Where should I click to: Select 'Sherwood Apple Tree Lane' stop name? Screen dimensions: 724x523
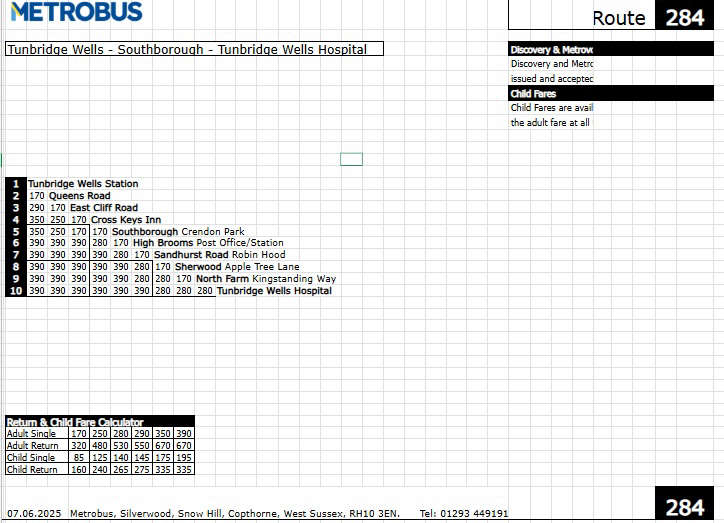[x=237, y=267]
